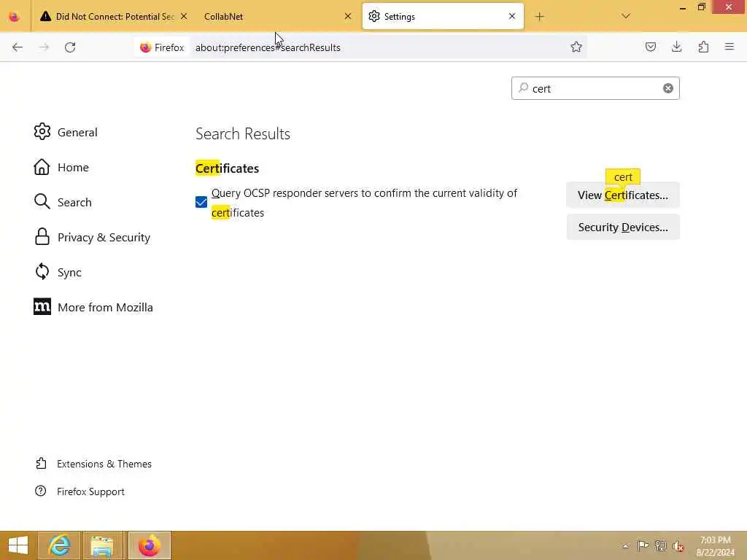Open network status tray icon
747x560 pixels.
(660, 545)
